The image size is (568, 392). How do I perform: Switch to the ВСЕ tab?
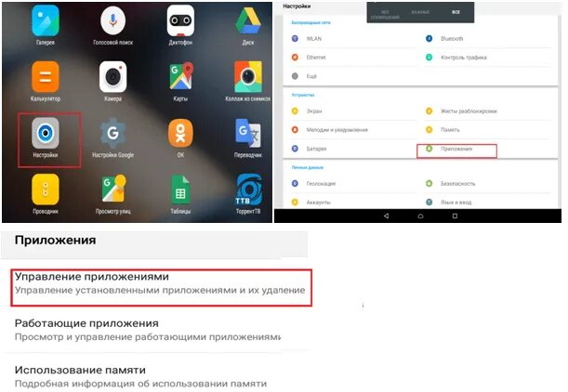(x=456, y=12)
